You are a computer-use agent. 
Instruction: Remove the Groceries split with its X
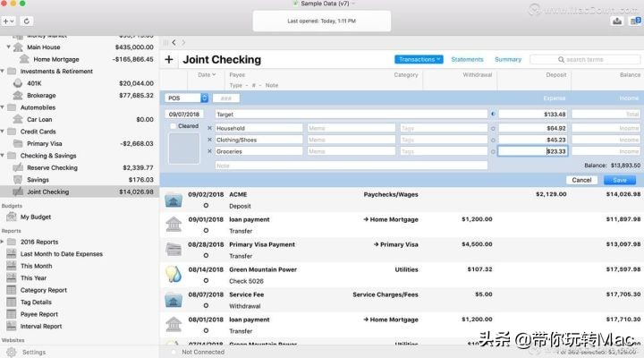click(209, 151)
